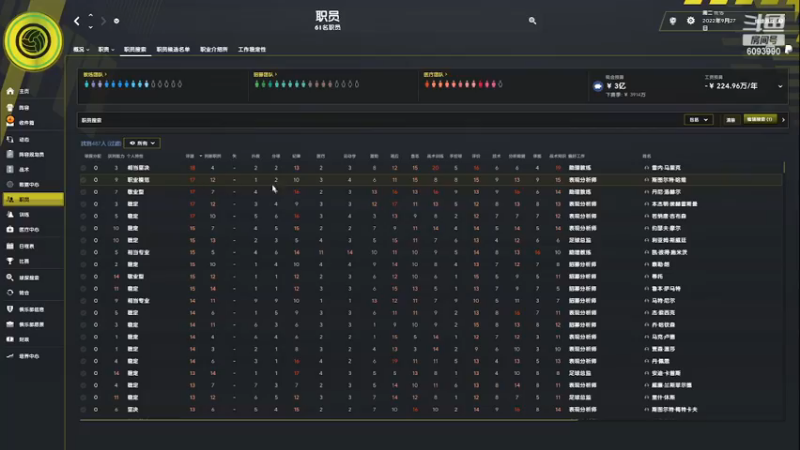Screen dimensions: 800x450
Task: Click the transfer budget round icon
Action: [597, 86]
